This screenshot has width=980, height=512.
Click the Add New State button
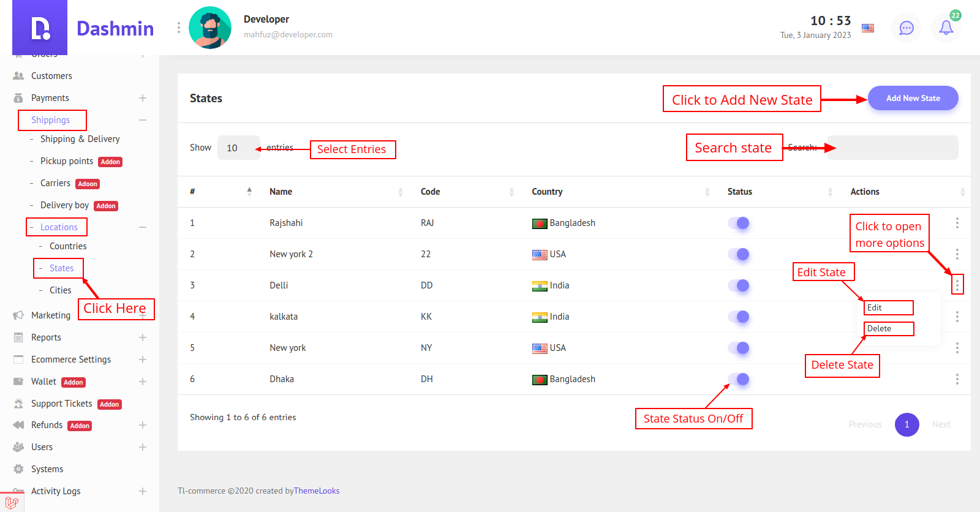pyautogui.click(x=913, y=98)
